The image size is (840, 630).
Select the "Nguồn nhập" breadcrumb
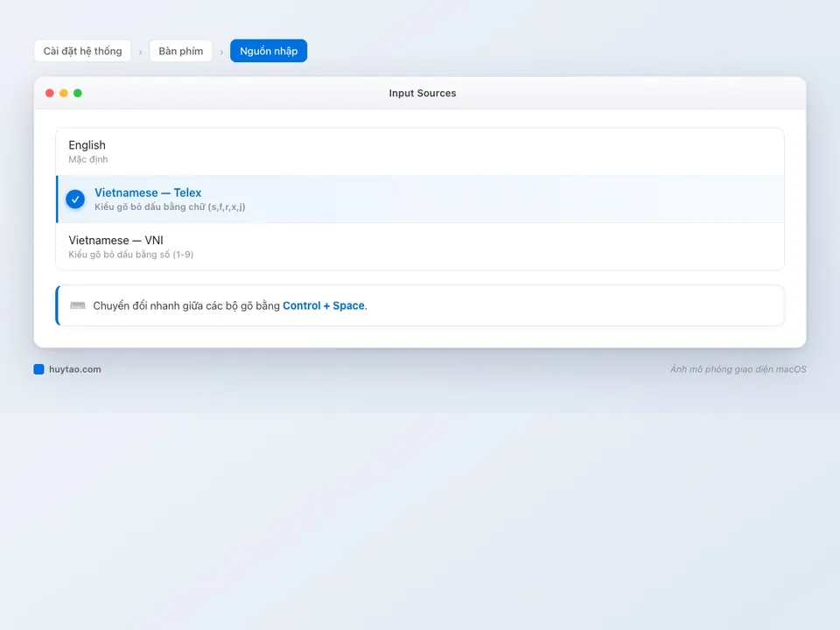[x=269, y=51]
